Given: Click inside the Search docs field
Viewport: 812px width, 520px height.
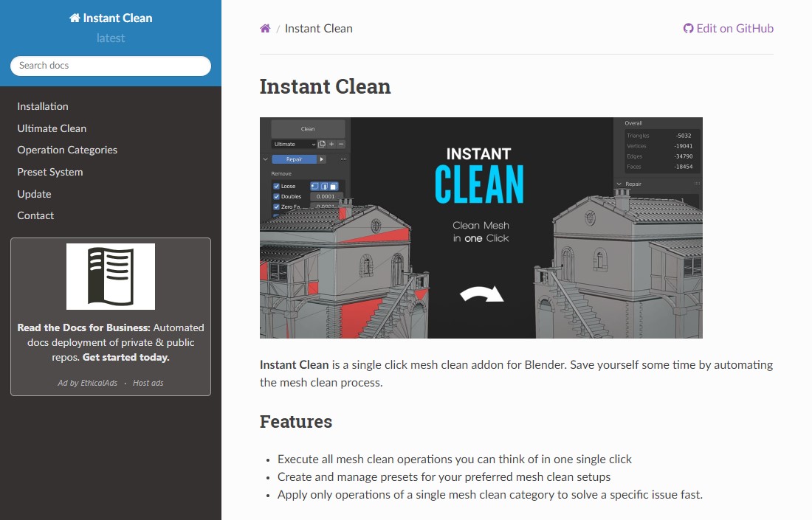Looking at the screenshot, I should click(x=109, y=66).
